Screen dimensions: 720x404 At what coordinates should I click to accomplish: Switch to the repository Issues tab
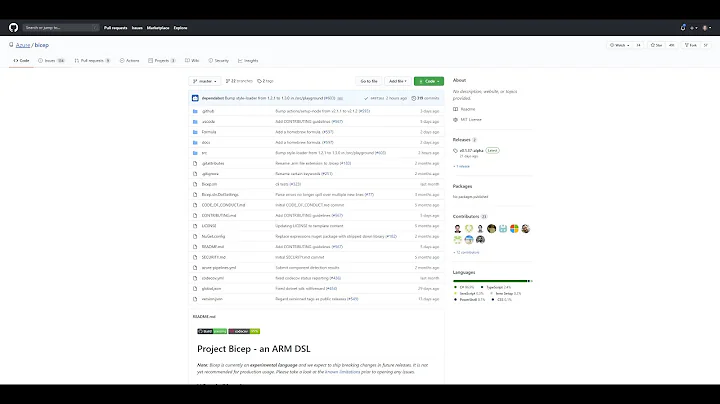[51, 61]
